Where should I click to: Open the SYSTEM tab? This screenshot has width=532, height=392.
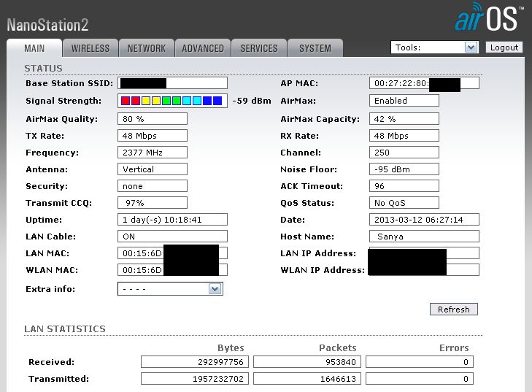[315, 48]
